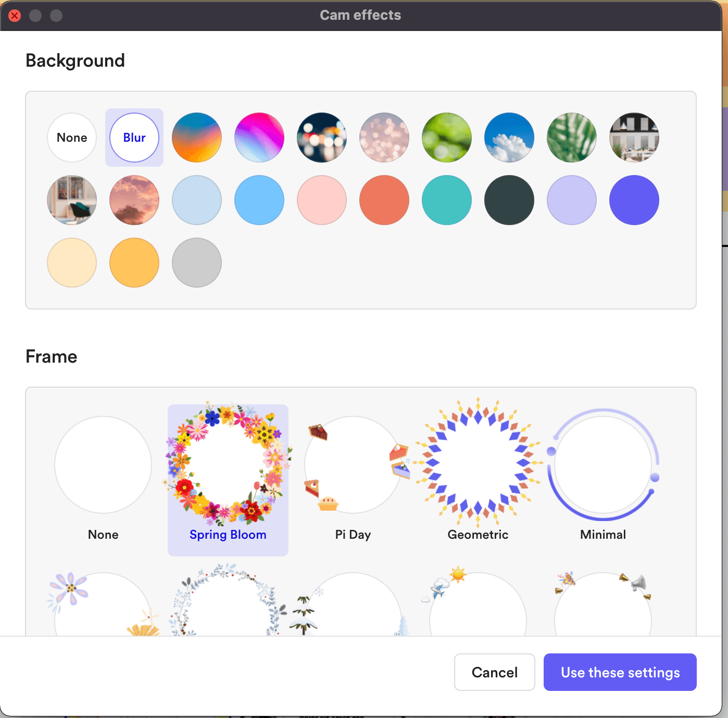This screenshot has height=718, width=728.
Task: Pick the teal background color
Action: click(446, 200)
